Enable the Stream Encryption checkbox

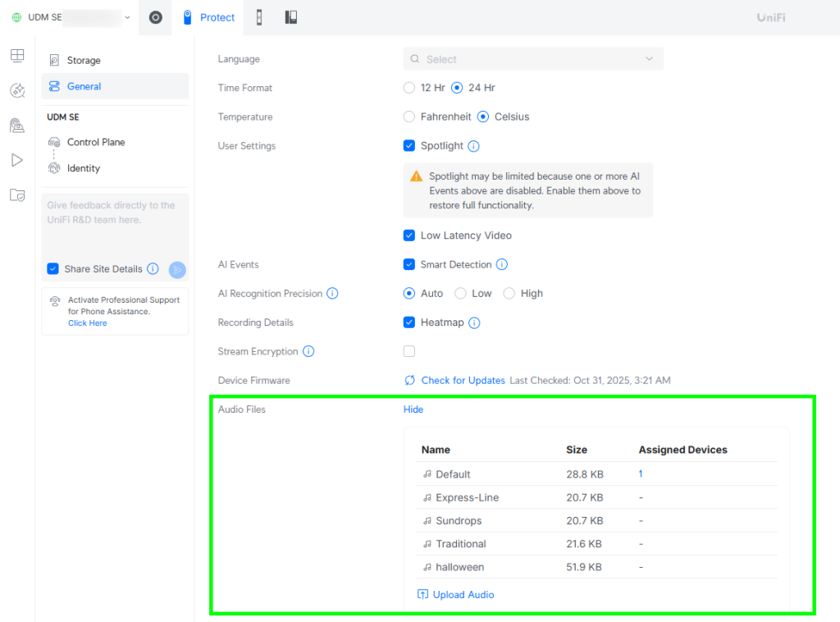(x=409, y=351)
